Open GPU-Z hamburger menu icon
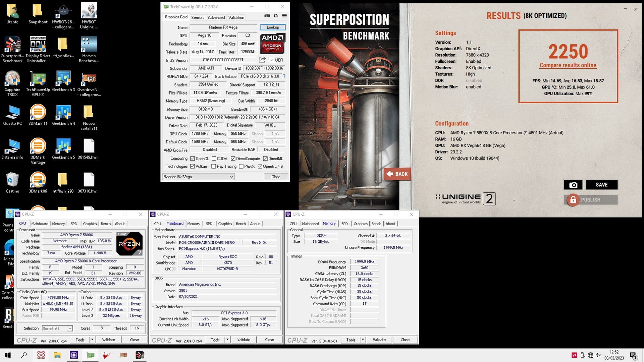The width and height of the screenshot is (644, 362). click(x=284, y=16)
